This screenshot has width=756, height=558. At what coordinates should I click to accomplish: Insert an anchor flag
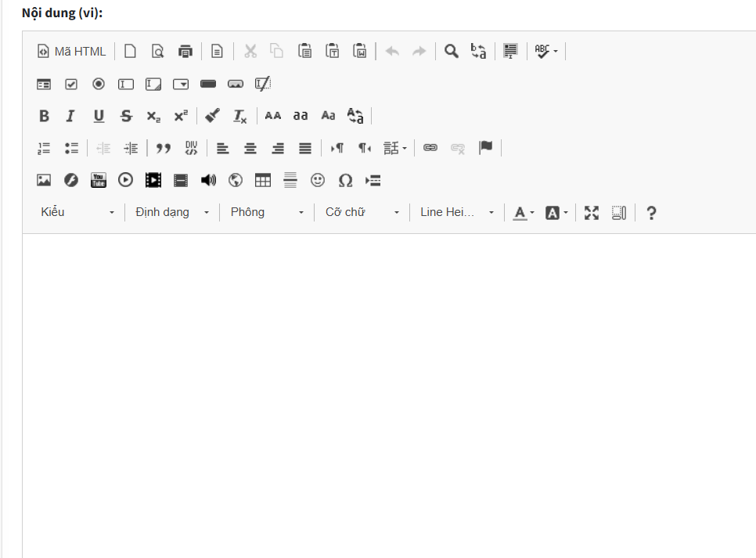(485, 148)
